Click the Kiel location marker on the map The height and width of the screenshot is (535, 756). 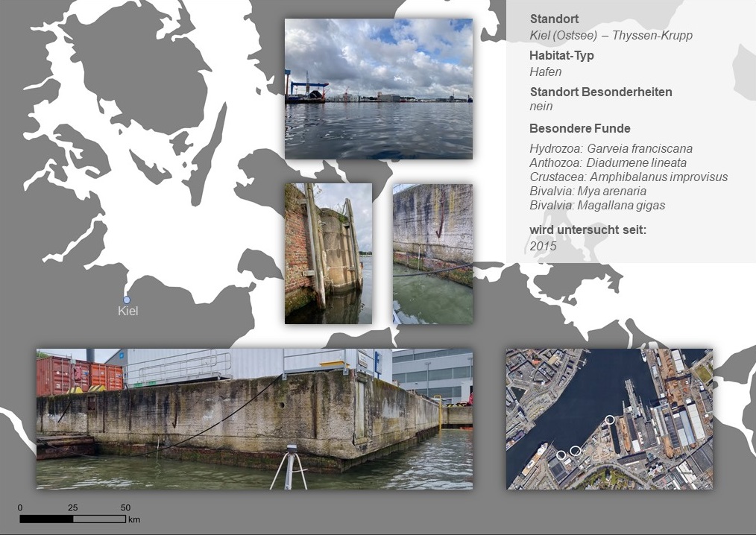coord(127,300)
